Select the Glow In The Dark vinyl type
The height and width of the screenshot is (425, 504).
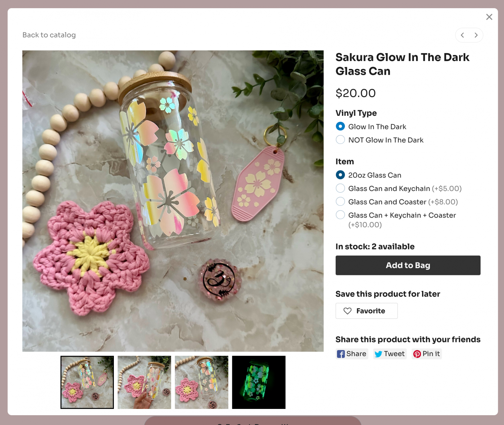pos(340,126)
